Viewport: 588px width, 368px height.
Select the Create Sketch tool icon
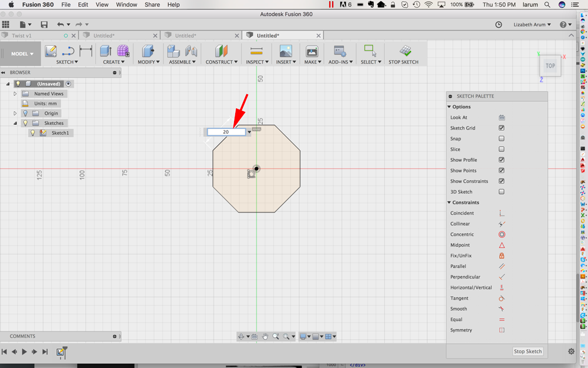pos(51,51)
